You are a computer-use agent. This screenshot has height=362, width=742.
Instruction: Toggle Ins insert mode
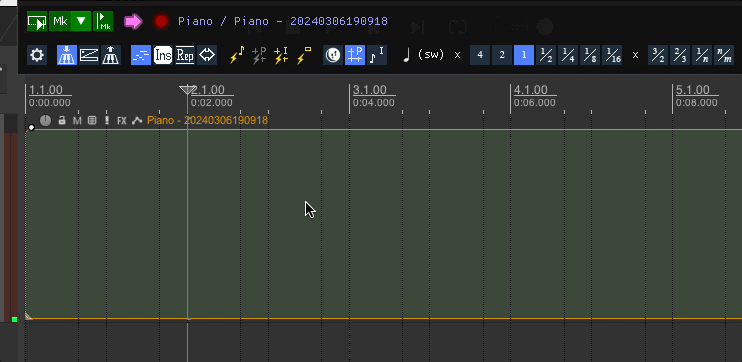(x=163, y=55)
